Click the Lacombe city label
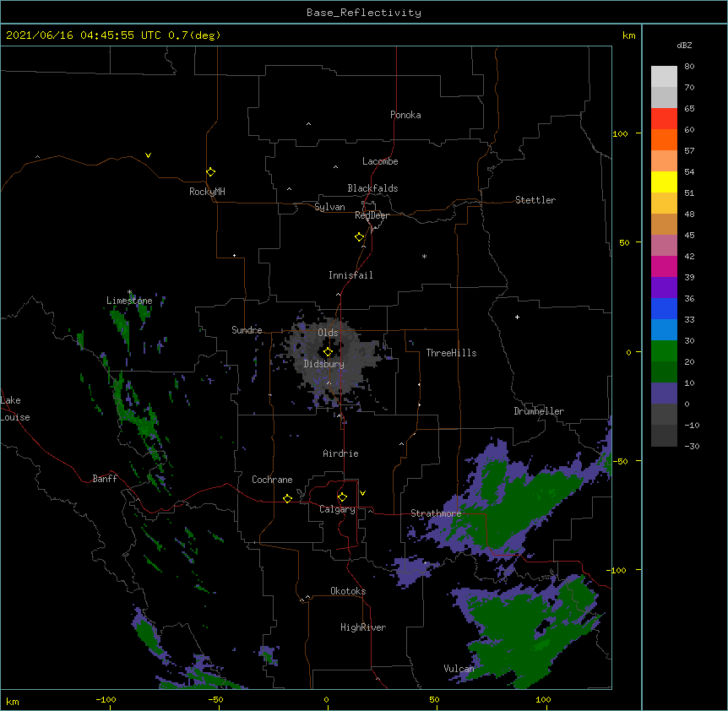 pos(380,161)
